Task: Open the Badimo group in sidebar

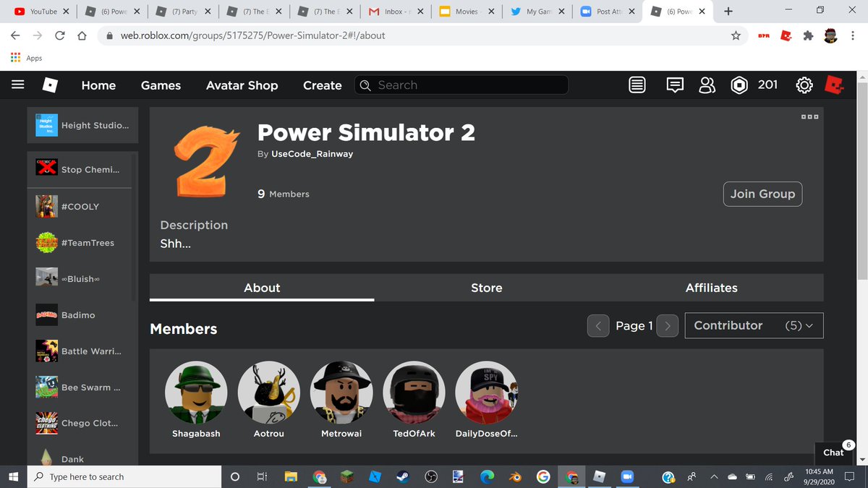Action: point(80,315)
